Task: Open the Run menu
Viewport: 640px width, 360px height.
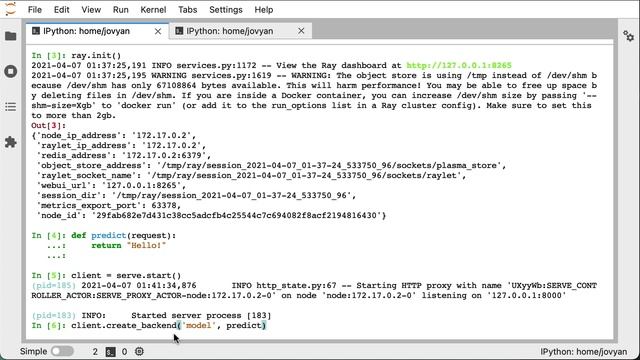Action: [121, 10]
